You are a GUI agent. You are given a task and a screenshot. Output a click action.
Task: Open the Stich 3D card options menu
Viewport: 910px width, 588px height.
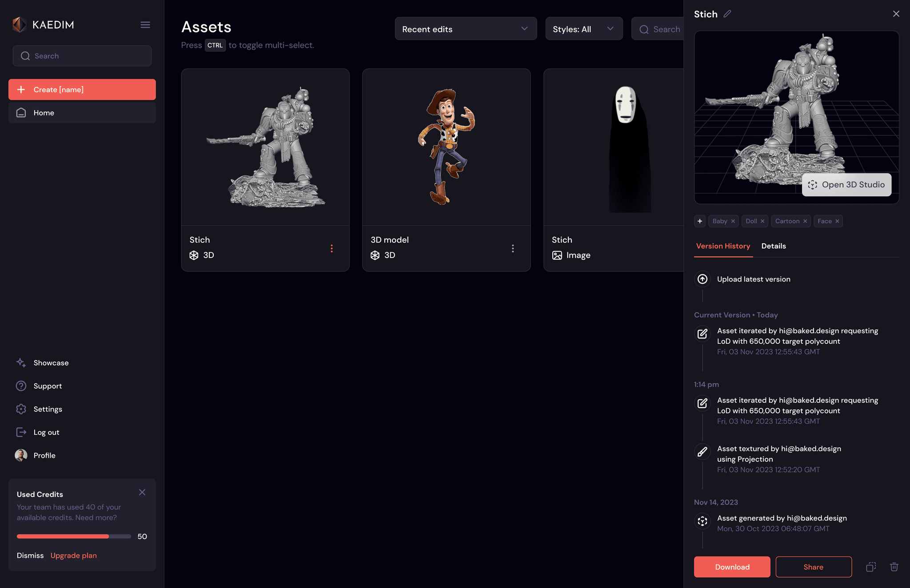331,248
